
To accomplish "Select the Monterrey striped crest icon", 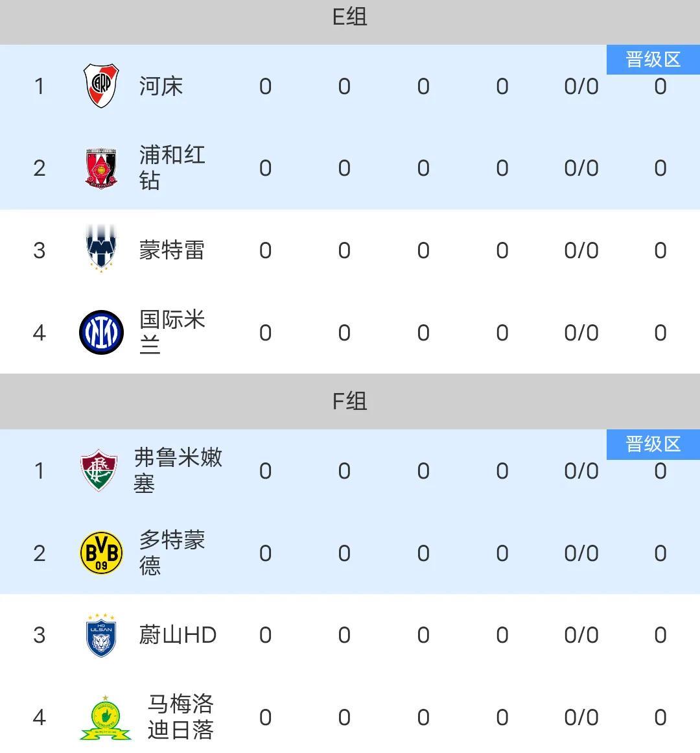I will (x=102, y=249).
